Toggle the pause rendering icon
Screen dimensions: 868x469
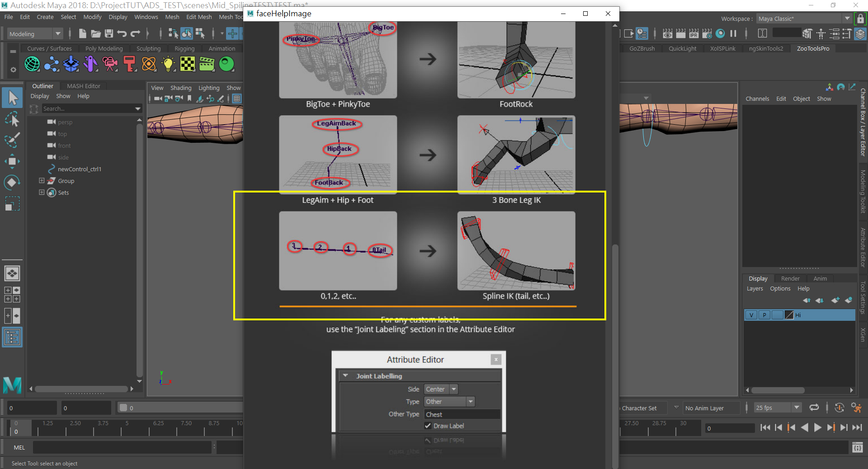pyautogui.click(x=733, y=33)
